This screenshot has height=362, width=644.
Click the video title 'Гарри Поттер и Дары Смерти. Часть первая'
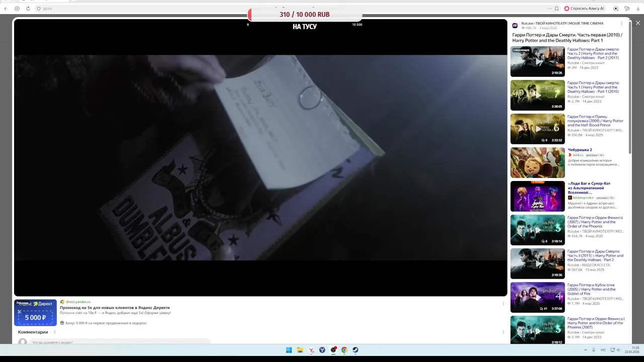pos(567,38)
